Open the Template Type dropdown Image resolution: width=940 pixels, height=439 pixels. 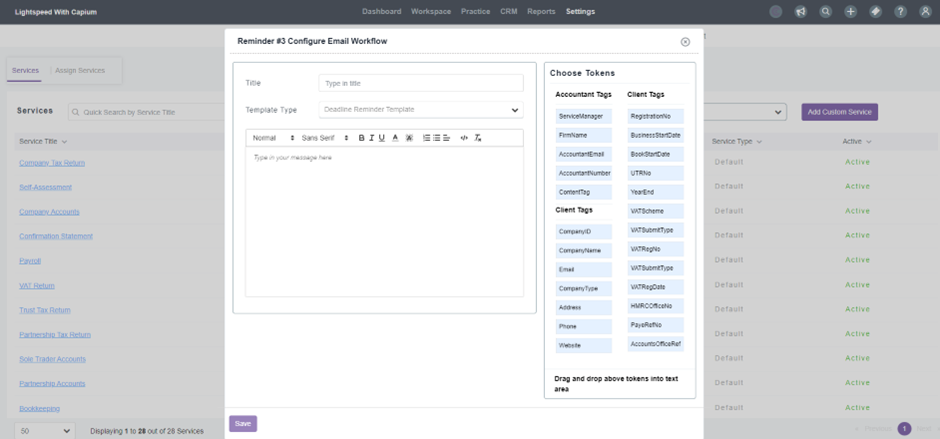coord(421,110)
